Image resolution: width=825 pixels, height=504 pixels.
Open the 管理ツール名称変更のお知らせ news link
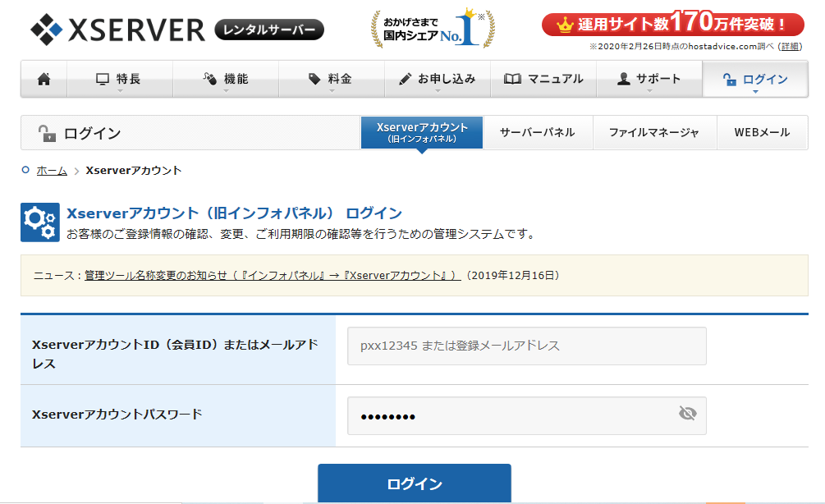coord(273,276)
